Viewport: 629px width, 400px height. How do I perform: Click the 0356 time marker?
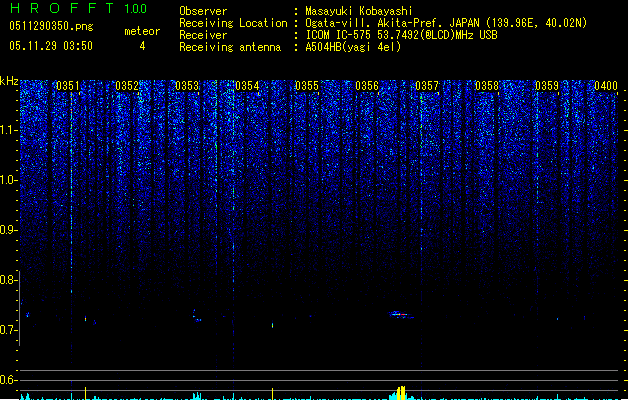(367, 86)
